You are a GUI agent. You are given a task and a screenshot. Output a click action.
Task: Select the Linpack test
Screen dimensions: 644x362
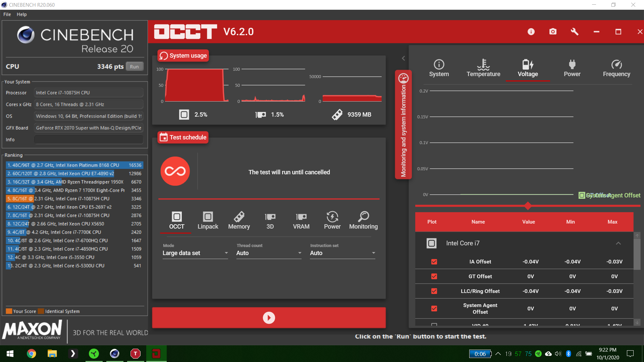point(208,221)
